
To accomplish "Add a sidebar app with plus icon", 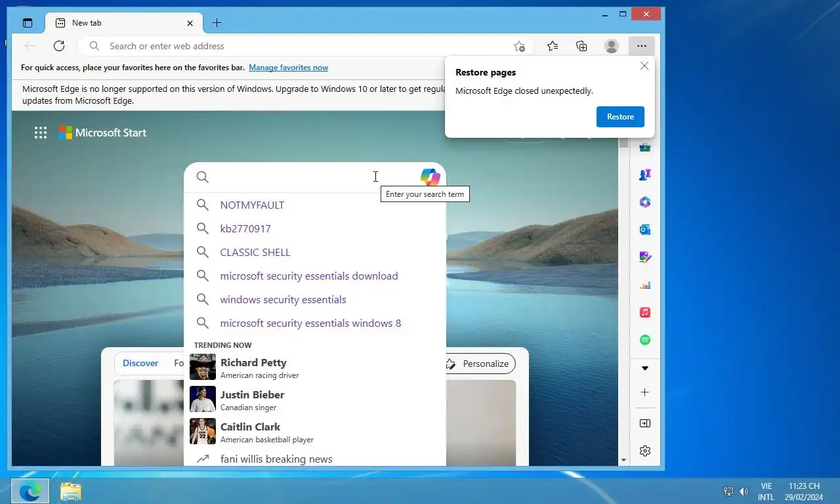I will [645, 392].
